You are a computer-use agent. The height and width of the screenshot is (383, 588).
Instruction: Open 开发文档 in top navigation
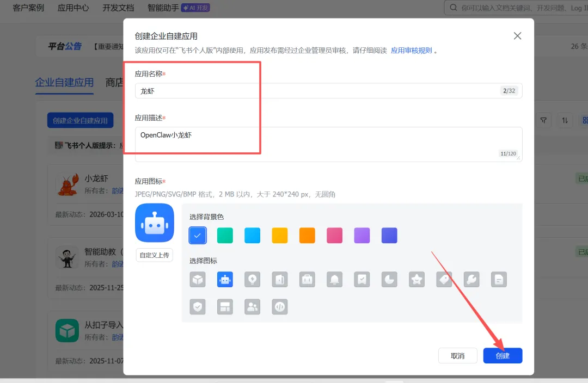(118, 8)
